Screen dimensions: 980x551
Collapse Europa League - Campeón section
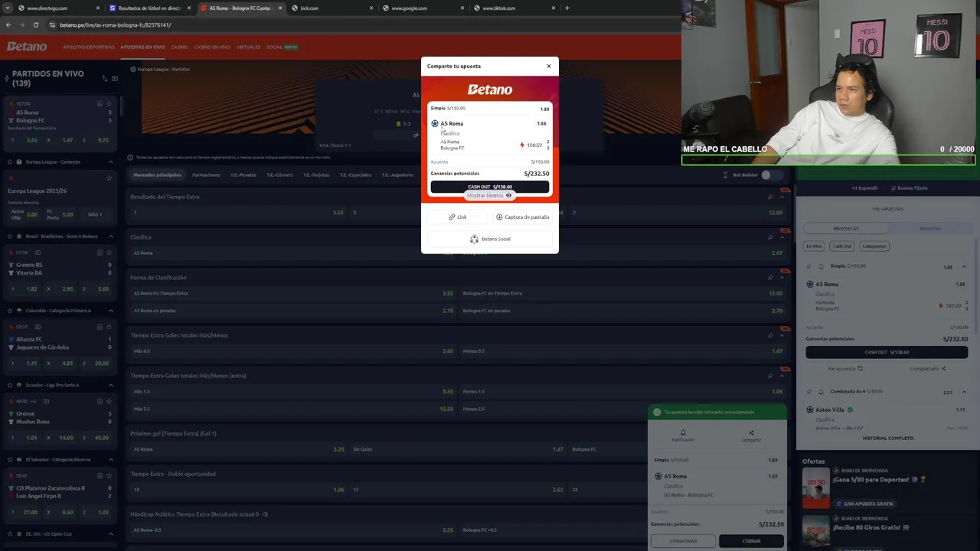[x=110, y=162]
